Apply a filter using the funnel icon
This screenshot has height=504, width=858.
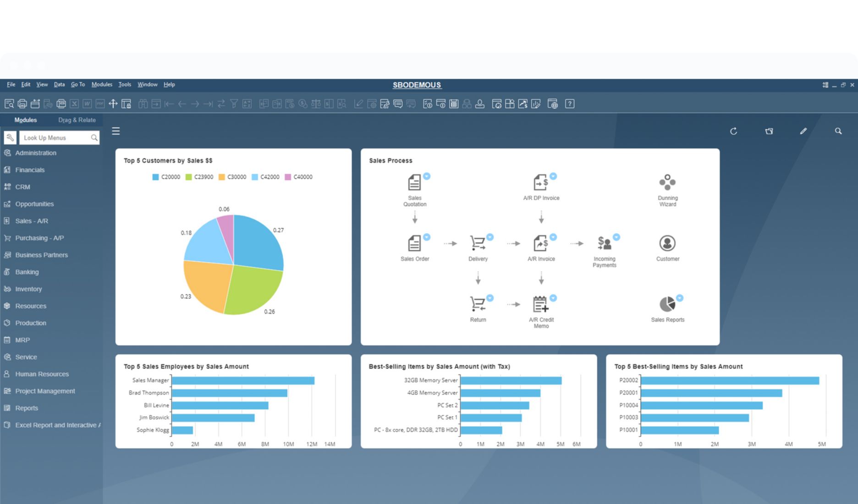click(234, 104)
